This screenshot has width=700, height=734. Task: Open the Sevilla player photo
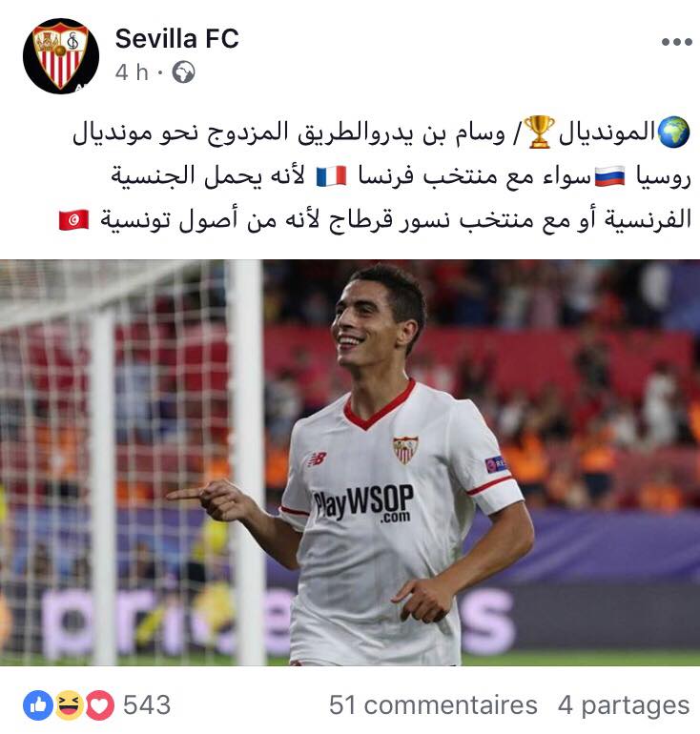350,462
